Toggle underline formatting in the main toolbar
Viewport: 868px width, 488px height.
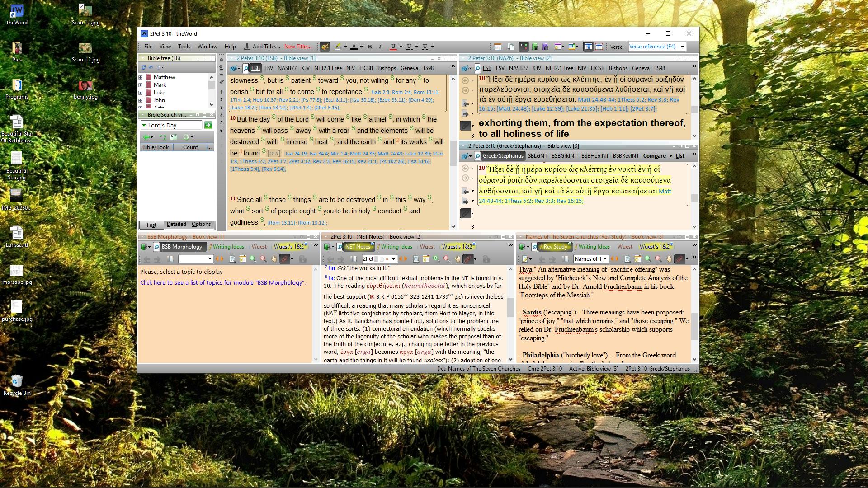[392, 46]
